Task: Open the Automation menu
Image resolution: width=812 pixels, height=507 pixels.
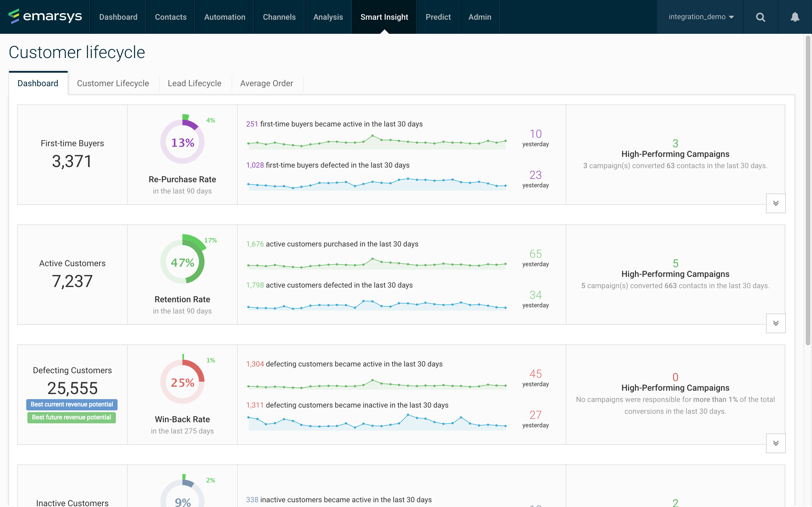Action: (x=224, y=17)
